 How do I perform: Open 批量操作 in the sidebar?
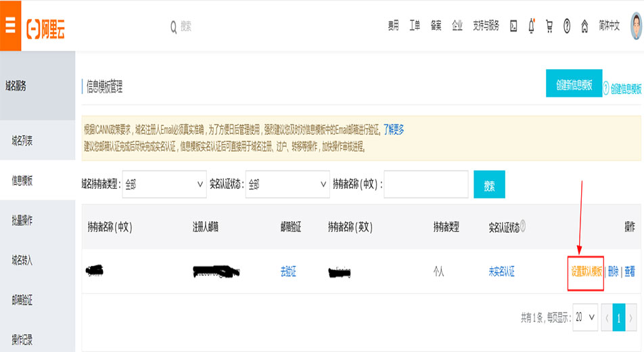tap(22, 220)
